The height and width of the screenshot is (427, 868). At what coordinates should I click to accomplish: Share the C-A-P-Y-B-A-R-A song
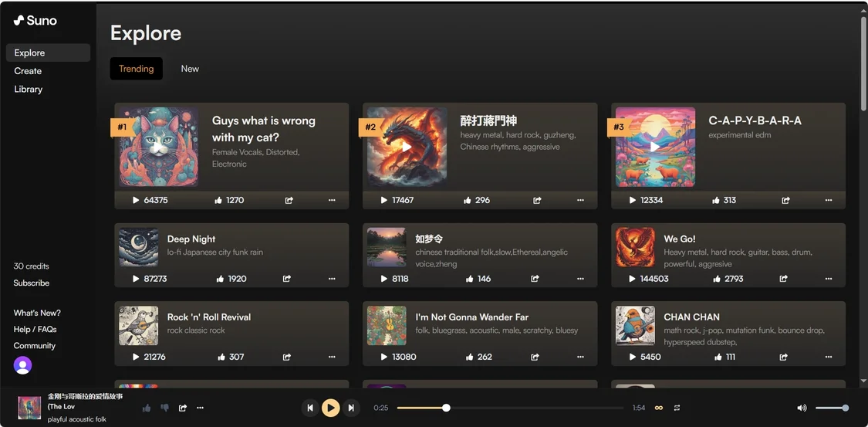pyautogui.click(x=785, y=200)
